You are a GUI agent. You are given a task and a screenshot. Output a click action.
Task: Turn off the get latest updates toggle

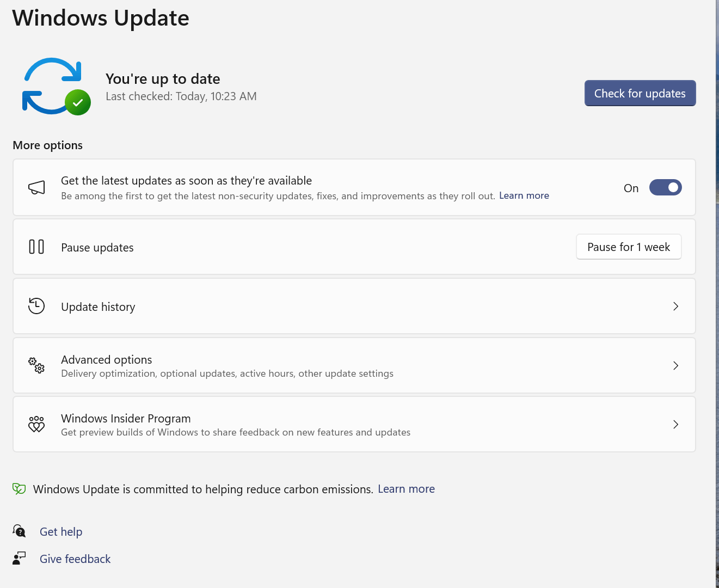coord(665,187)
